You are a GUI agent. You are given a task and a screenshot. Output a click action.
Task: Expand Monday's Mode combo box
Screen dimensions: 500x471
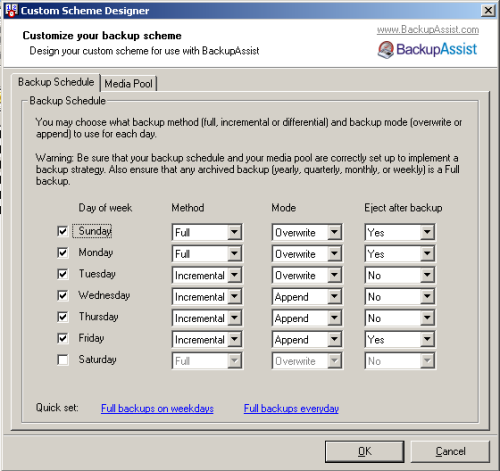(x=307, y=254)
